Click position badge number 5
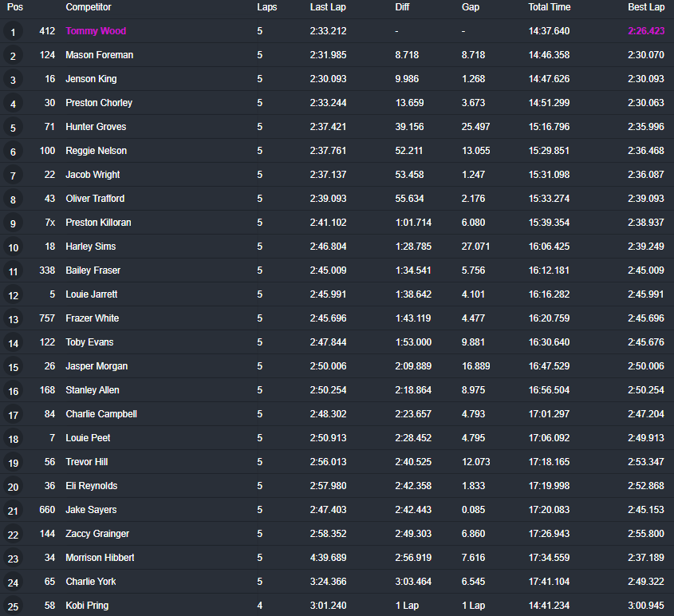 [13, 128]
